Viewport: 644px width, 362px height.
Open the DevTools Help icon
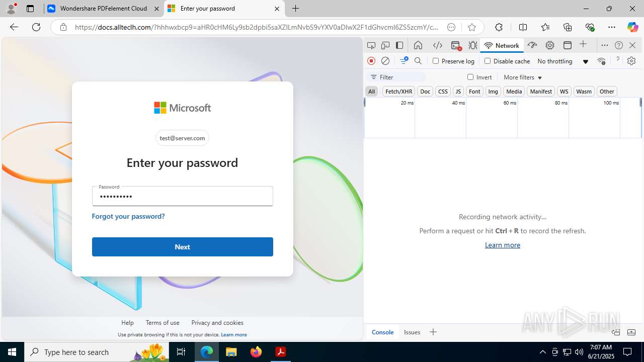point(619,45)
